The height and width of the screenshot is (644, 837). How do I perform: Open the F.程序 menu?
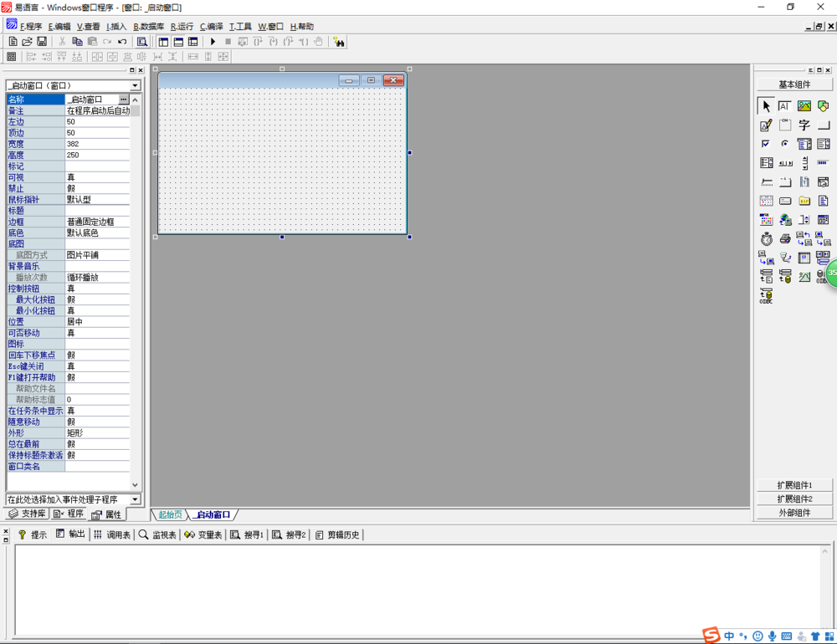tap(31, 26)
